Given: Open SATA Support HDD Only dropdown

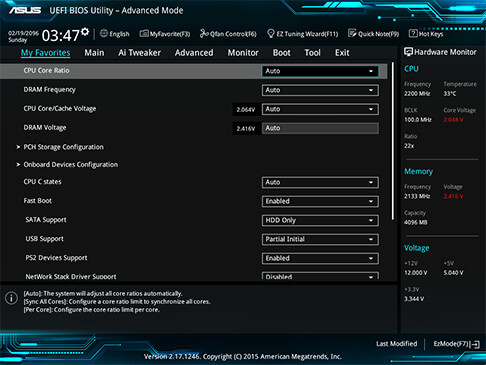Looking at the screenshot, I should coord(320,220).
